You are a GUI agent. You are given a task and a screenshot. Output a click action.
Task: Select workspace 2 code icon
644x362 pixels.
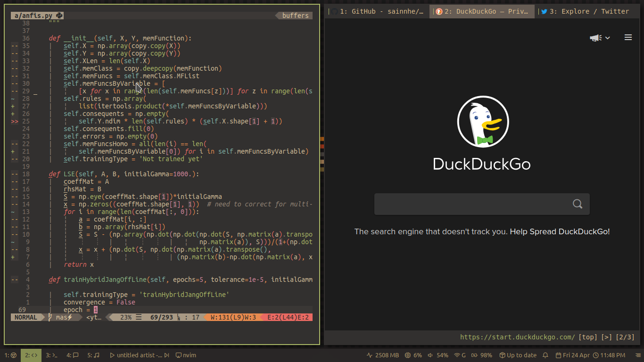[x=31, y=355]
